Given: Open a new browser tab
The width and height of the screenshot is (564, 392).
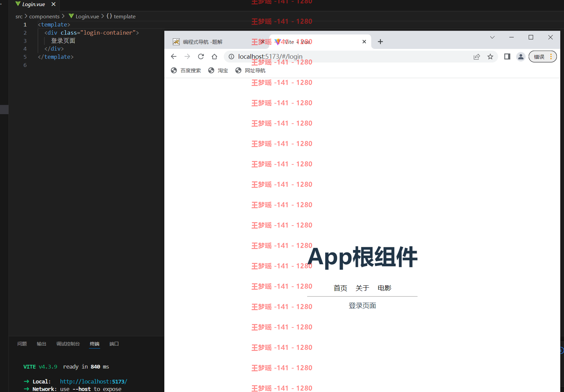Looking at the screenshot, I should tap(380, 41).
